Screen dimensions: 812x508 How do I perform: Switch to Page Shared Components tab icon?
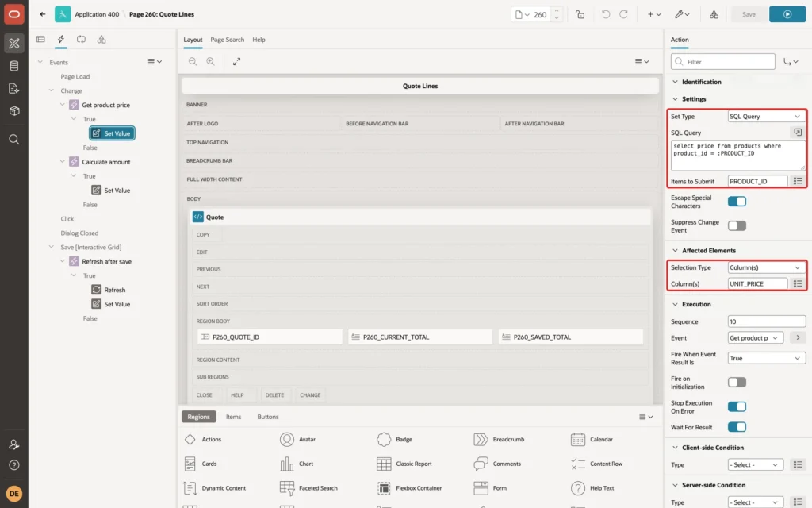101,40
